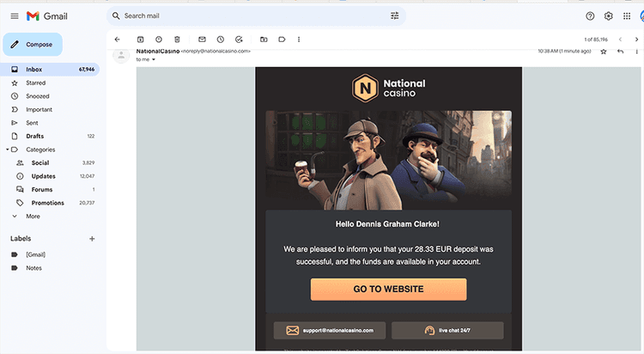Click the National casino logo
The height and width of the screenshot is (354, 644).
[388, 88]
